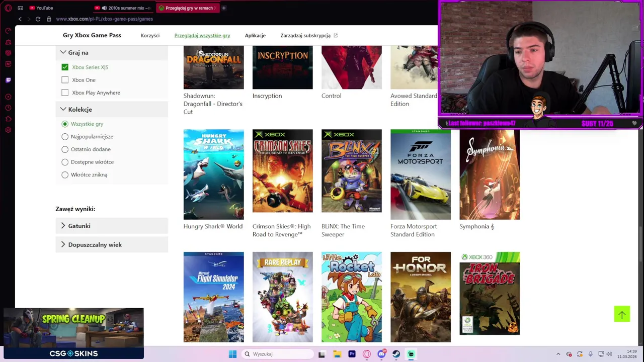The height and width of the screenshot is (362, 644).
Task: Collapse the Kolekcje filter section
Action: tap(112, 109)
